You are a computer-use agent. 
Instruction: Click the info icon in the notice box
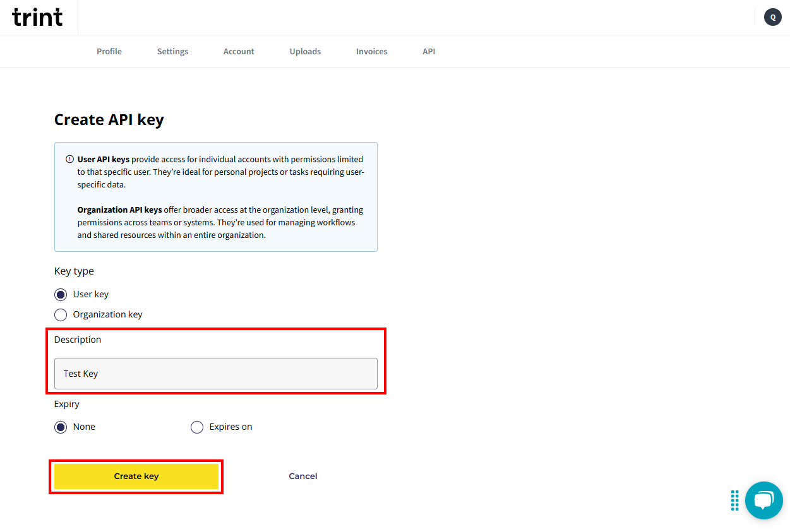tap(69, 160)
